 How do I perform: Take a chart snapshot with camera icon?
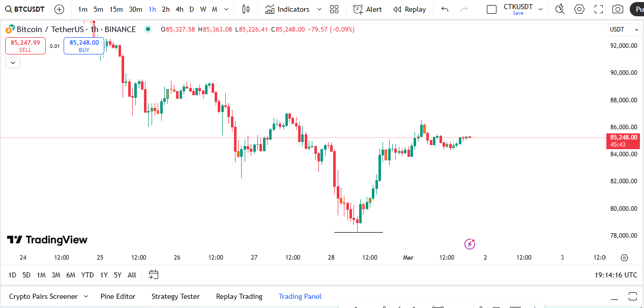tap(618, 9)
